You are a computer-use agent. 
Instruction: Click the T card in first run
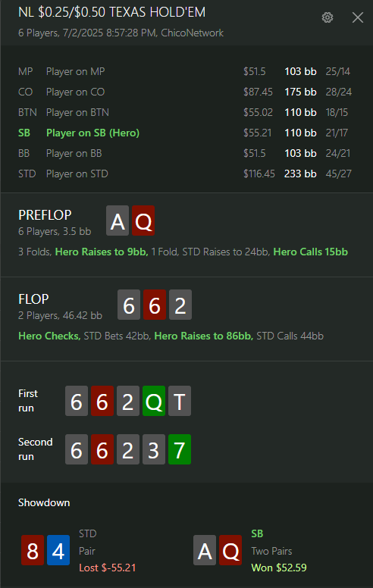tap(180, 401)
